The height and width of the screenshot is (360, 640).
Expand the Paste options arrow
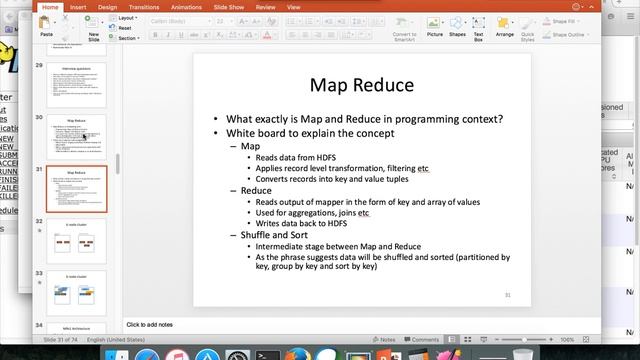(55, 22)
